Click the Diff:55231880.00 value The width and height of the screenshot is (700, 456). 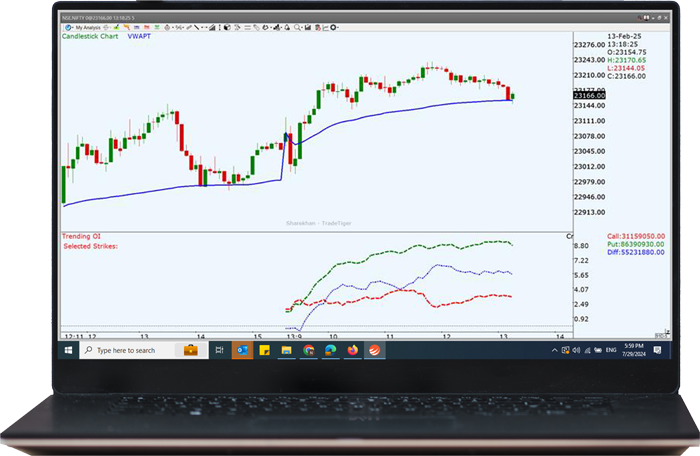(x=636, y=252)
